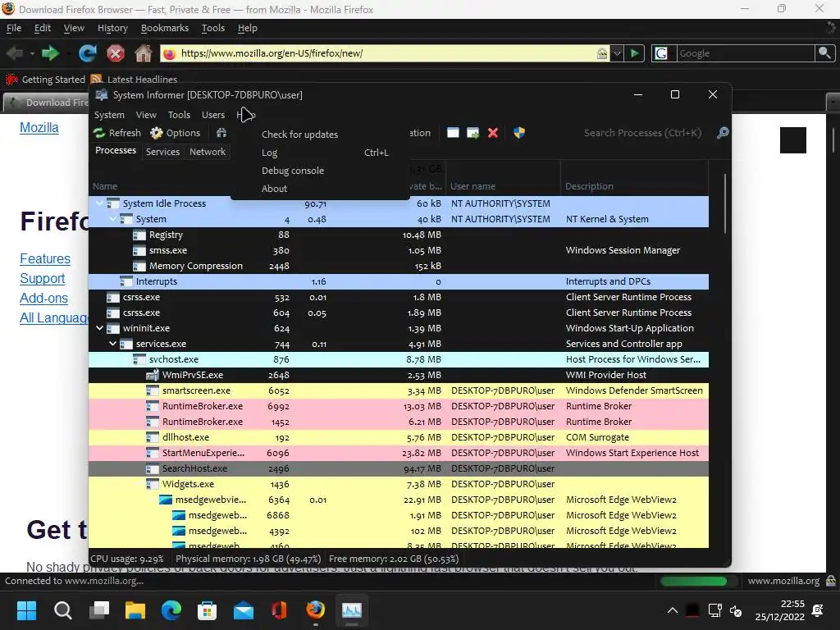
Task: Collapse the wininit.exe tree node
Action: point(99,328)
